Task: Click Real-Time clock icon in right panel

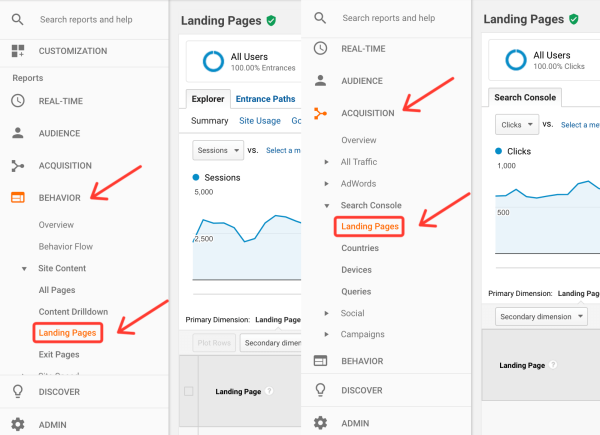Action: click(x=320, y=49)
